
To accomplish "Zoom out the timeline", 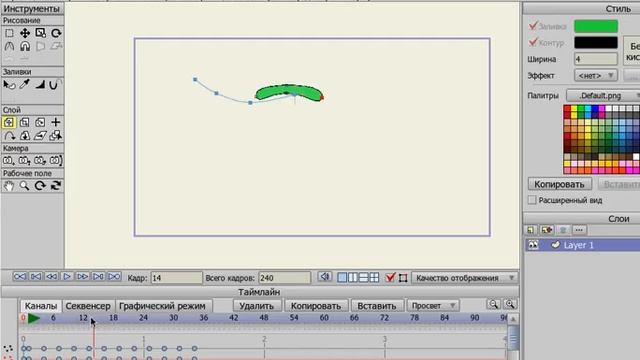I will pyautogui.click(x=493, y=304).
